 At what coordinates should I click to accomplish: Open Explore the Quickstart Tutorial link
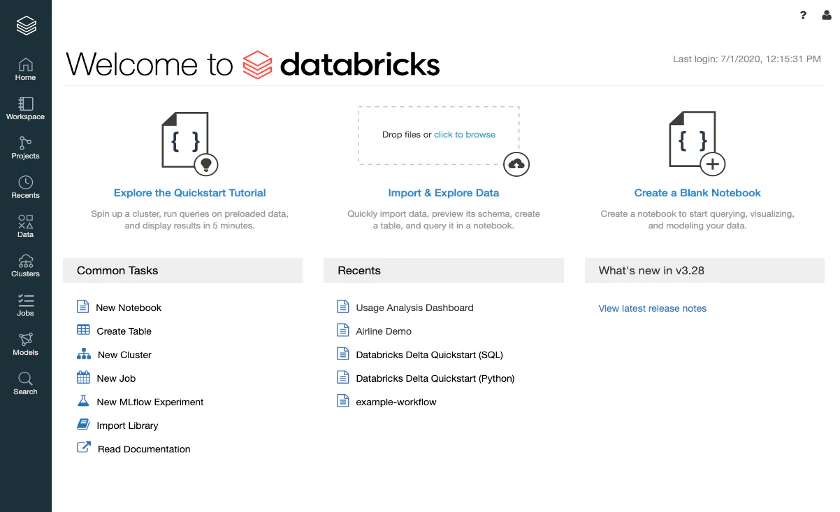(190, 193)
